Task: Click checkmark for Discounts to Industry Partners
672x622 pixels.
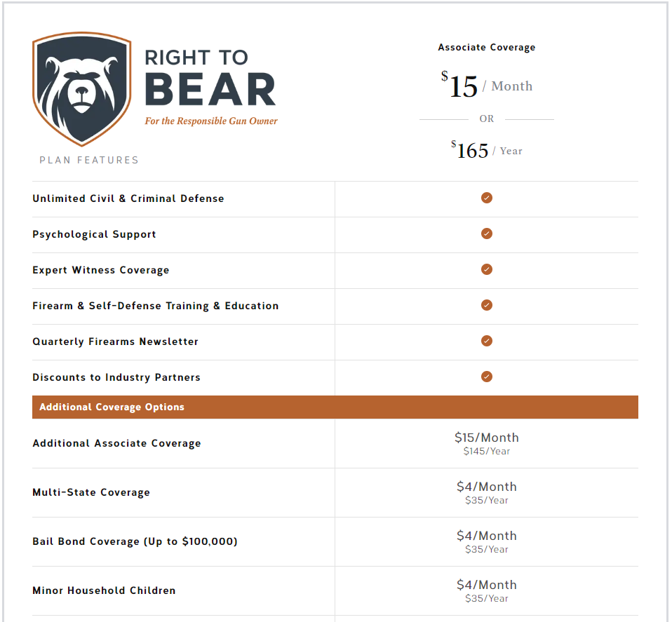Action: 486,377
